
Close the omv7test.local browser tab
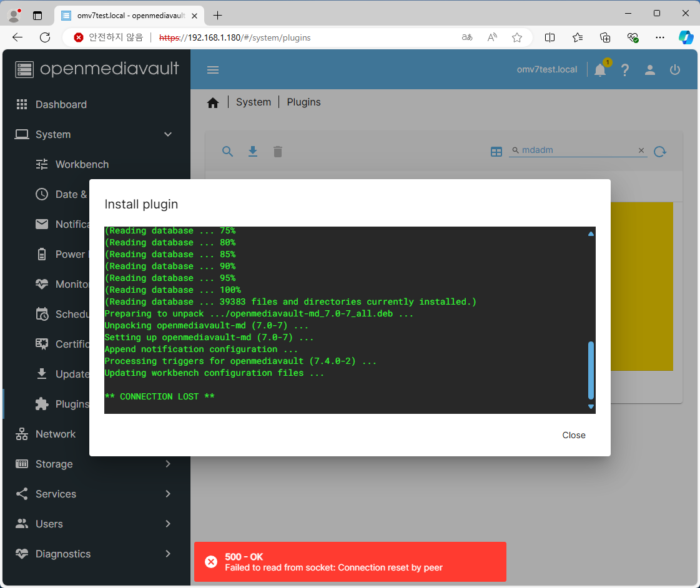(195, 16)
